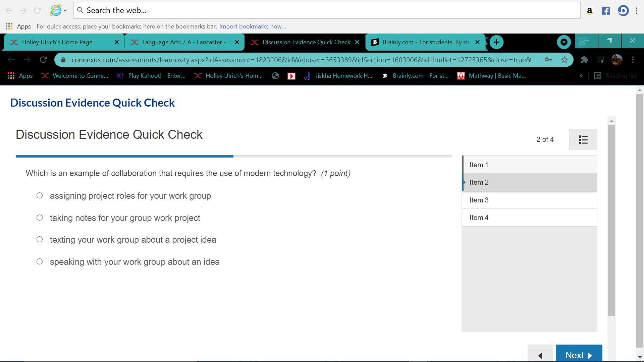
Task: Open the Extensions puzzle icon
Action: [584, 60]
